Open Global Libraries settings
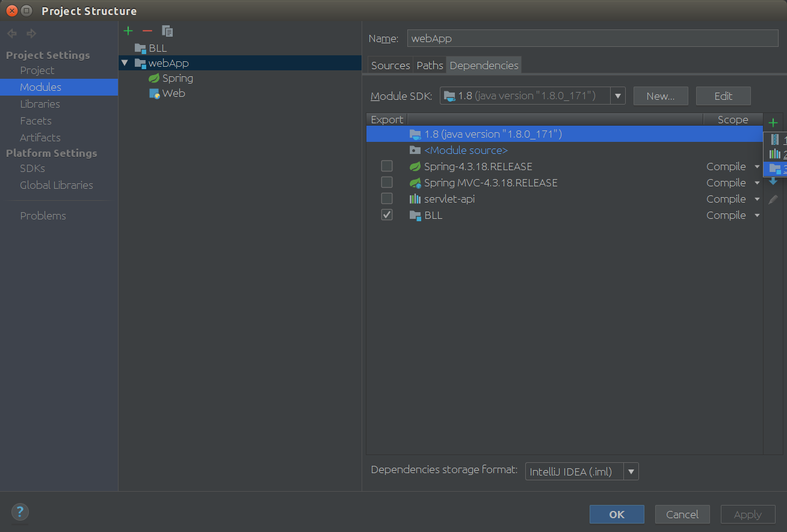The width and height of the screenshot is (787, 532). pos(56,185)
